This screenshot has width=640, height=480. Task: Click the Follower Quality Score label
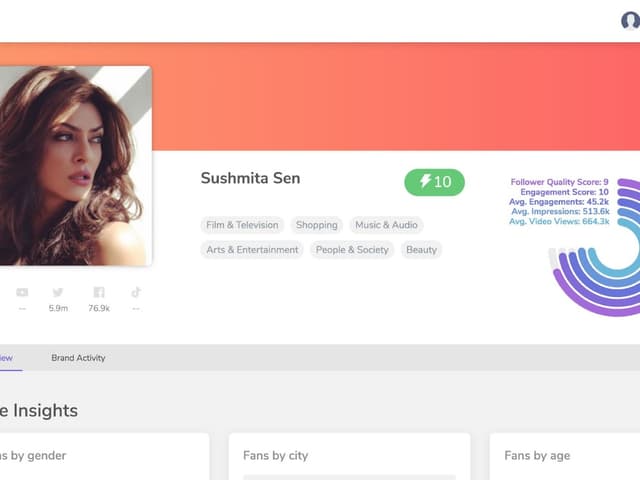pos(559,182)
